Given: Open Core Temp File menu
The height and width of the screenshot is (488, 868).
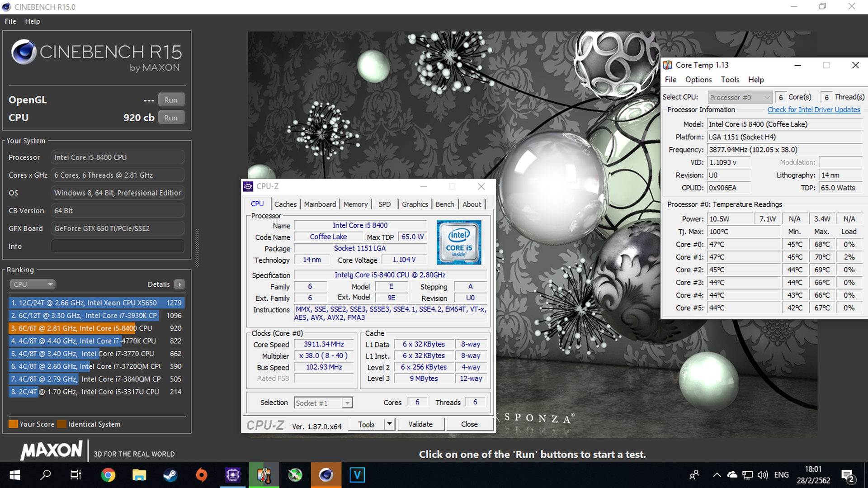Looking at the screenshot, I should (x=670, y=80).
